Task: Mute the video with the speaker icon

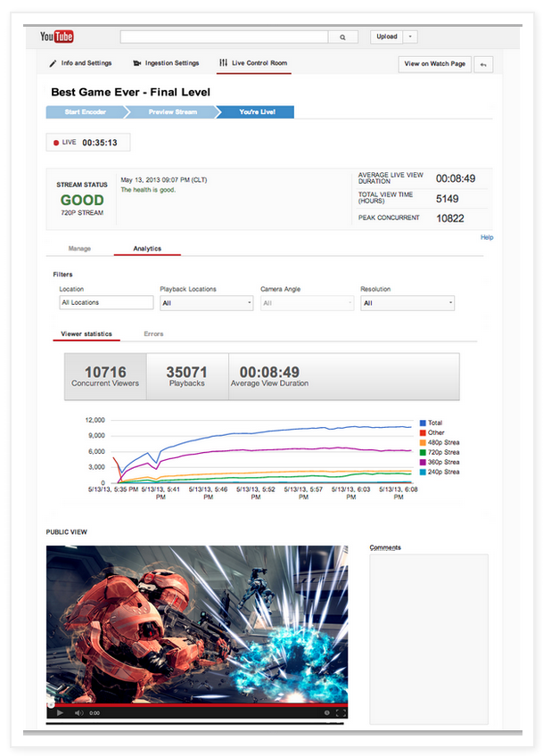Action: point(79,712)
